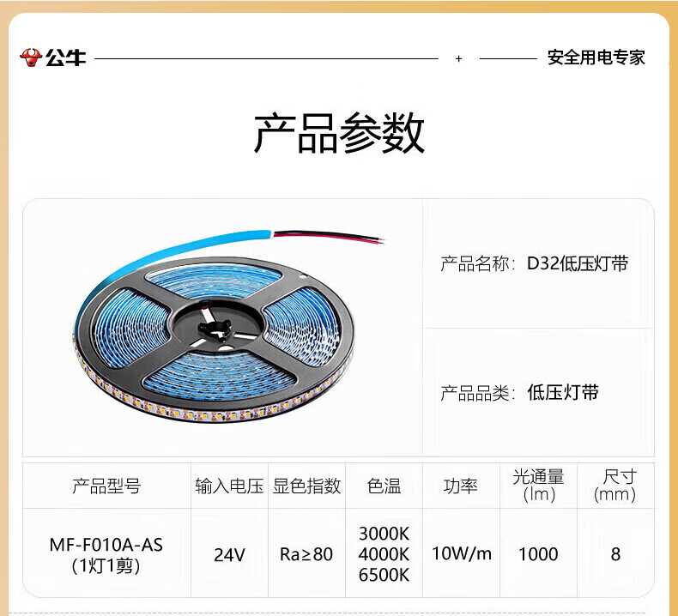Viewport: 678px width, 616px height.
Task: Click the 产品品类 低压灯带 value
Action: [562, 392]
